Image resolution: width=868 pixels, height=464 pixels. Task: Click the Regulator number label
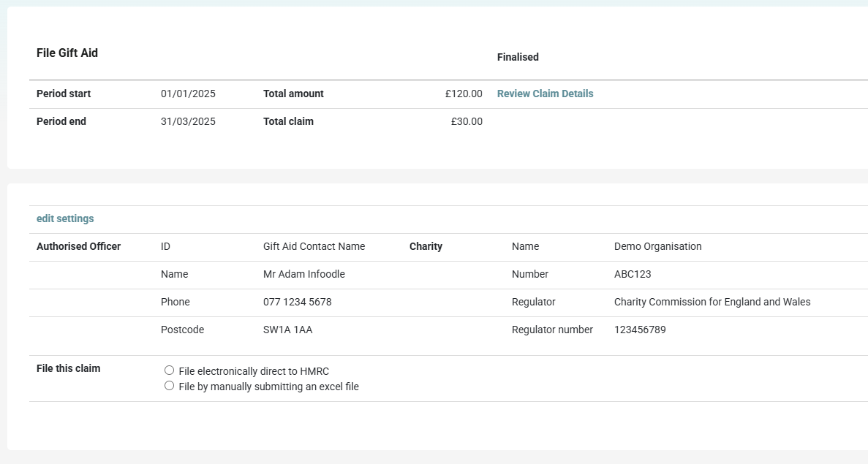click(x=553, y=330)
